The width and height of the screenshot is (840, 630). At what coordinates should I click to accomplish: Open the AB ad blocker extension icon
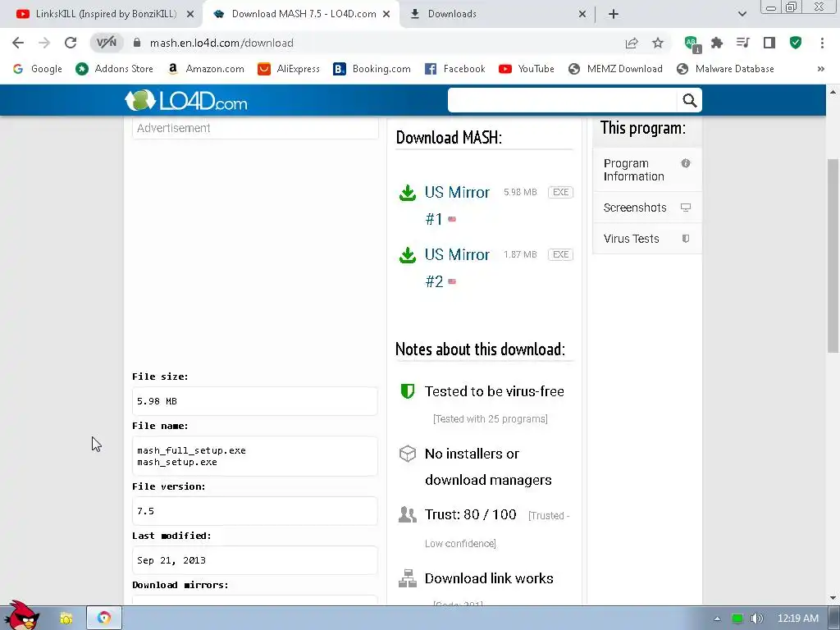click(x=692, y=43)
